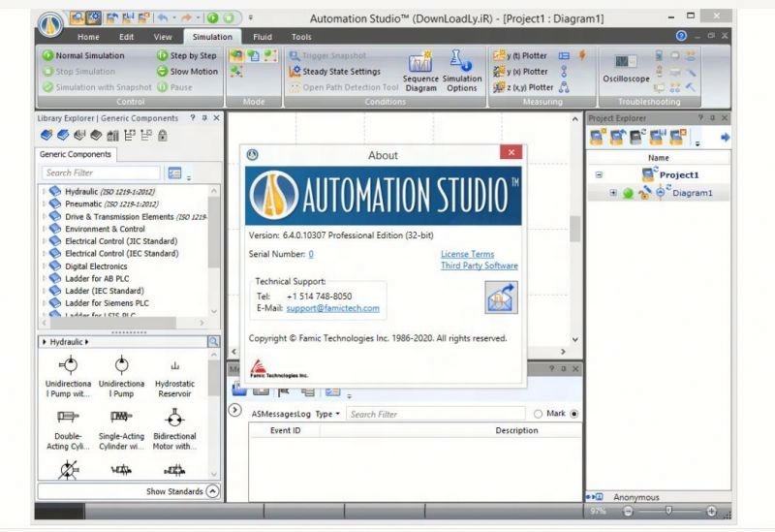Select the radio button right of Mark

[x=574, y=414]
